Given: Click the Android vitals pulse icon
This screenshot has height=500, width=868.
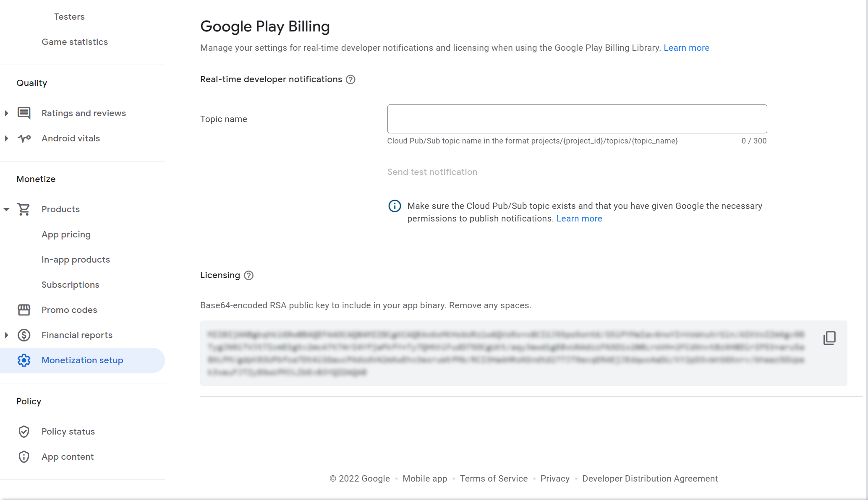Looking at the screenshot, I should (24, 138).
